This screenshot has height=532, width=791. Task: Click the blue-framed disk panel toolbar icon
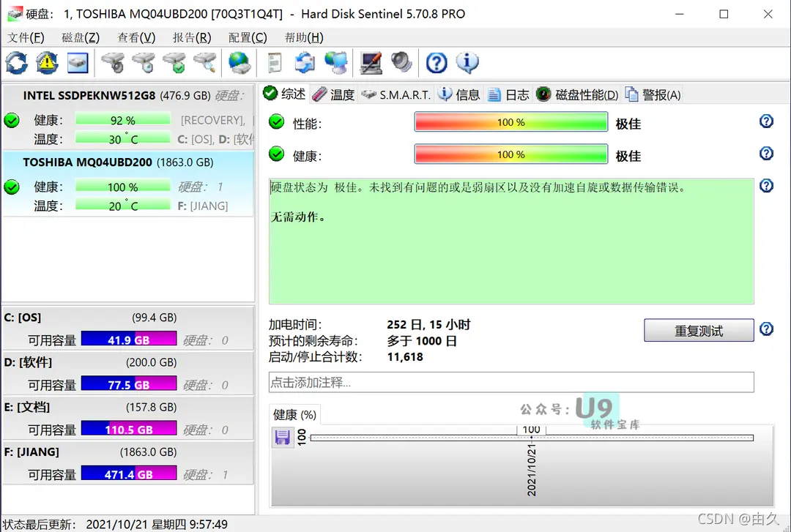78,63
